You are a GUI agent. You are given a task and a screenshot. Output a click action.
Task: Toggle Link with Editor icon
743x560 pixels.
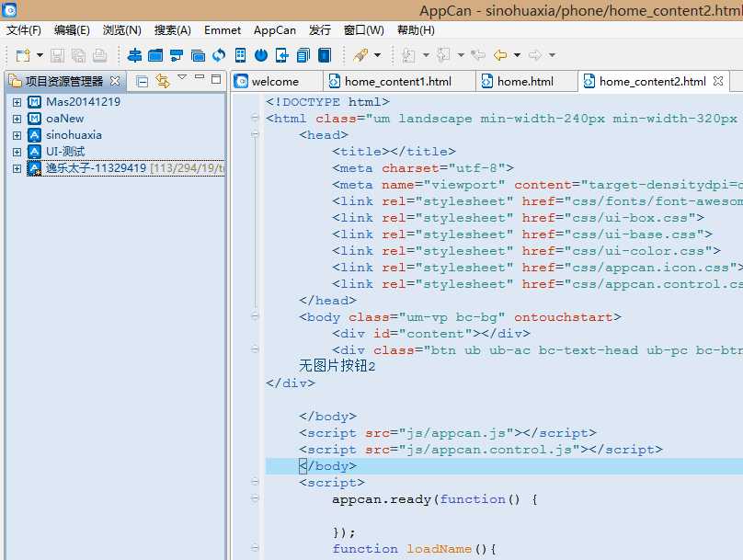click(x=163, y=81)
